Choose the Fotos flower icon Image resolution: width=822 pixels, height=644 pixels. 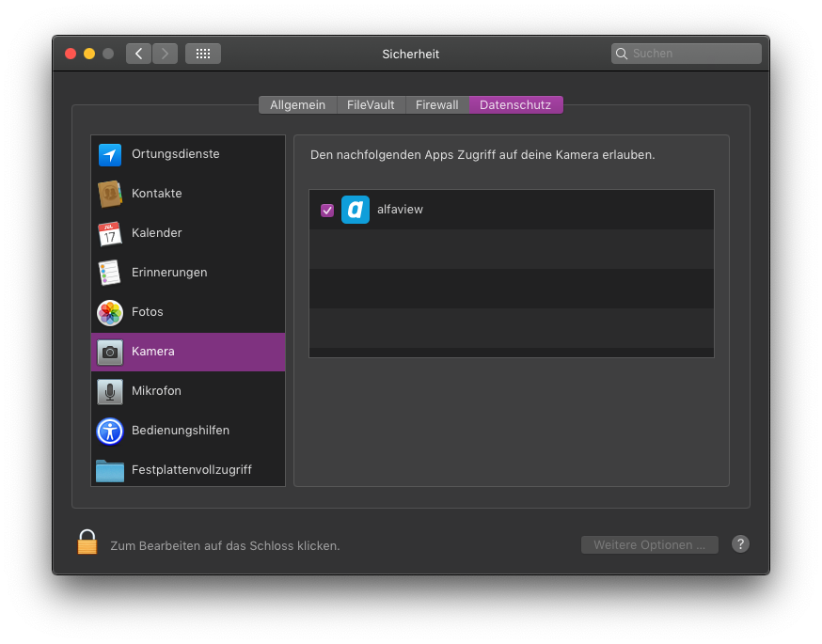tap(110, 312)
